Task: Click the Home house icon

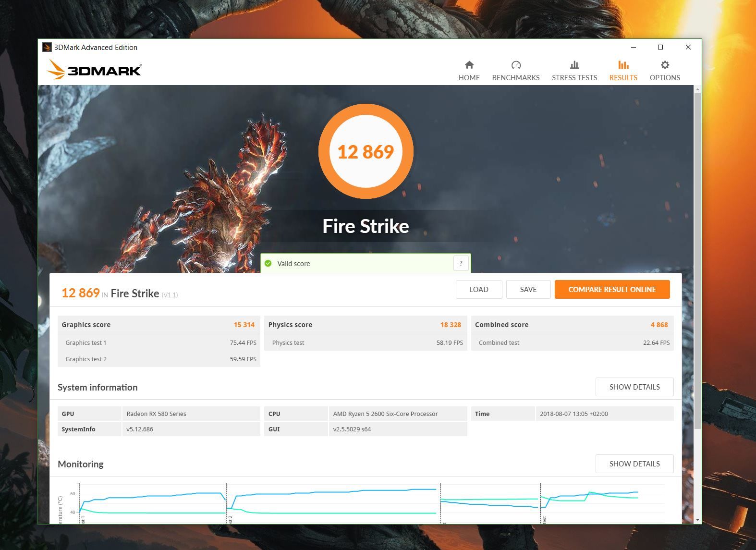Action: click(x=469, y=65)
